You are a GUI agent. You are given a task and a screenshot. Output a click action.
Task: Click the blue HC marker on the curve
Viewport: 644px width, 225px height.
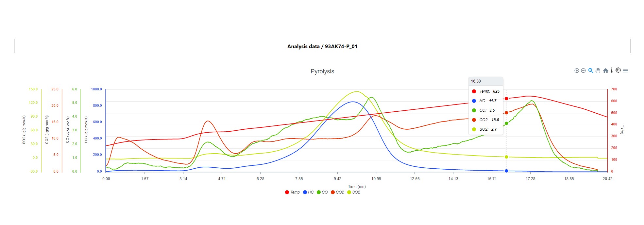click(x=506, y=171)
